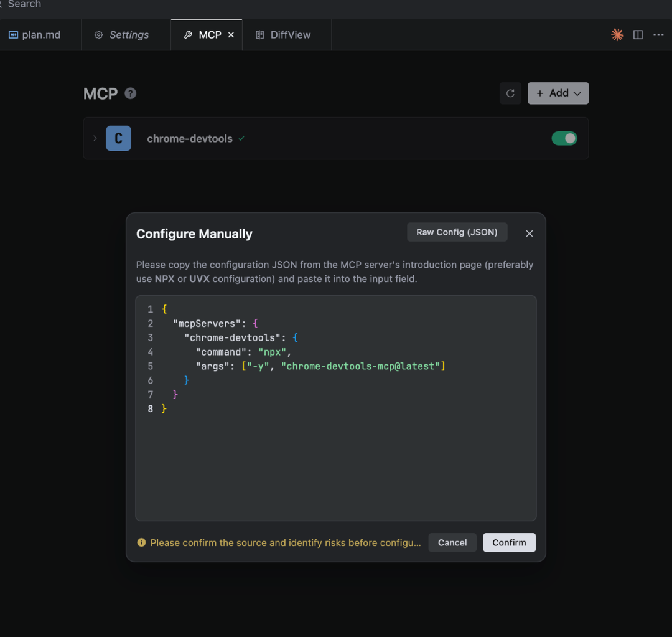
Task: Click the orange asterisk icon in the tab bar
Action: pyautogui.click(x=617, y=35)
